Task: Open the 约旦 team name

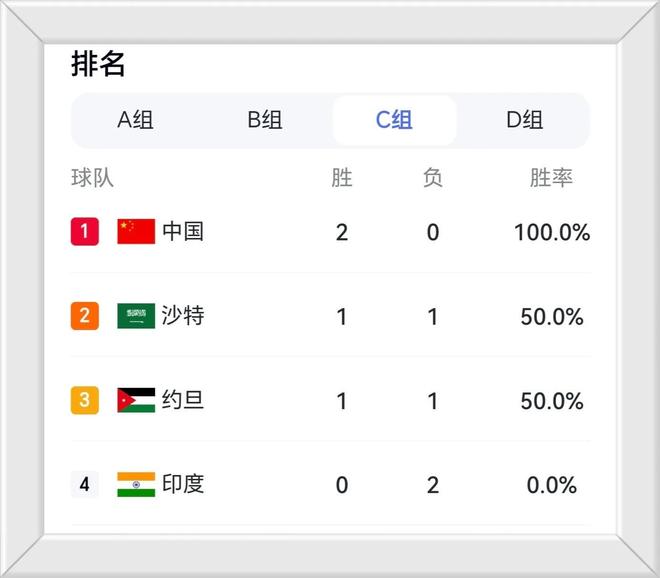Action: coord(183,400)
